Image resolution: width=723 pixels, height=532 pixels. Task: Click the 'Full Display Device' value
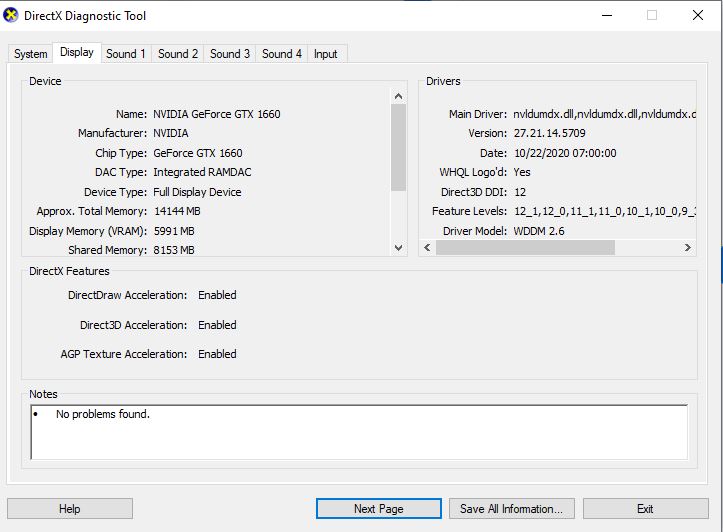197,192
